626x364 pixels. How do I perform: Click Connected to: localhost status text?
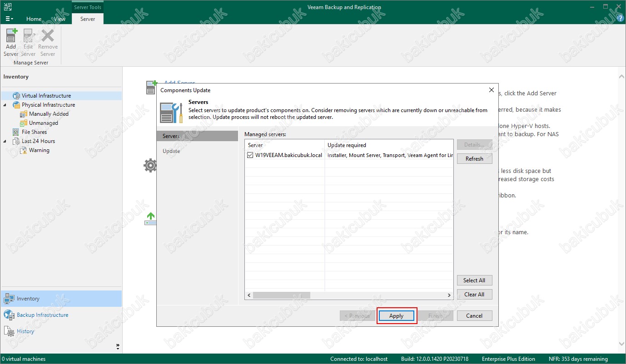359,359
